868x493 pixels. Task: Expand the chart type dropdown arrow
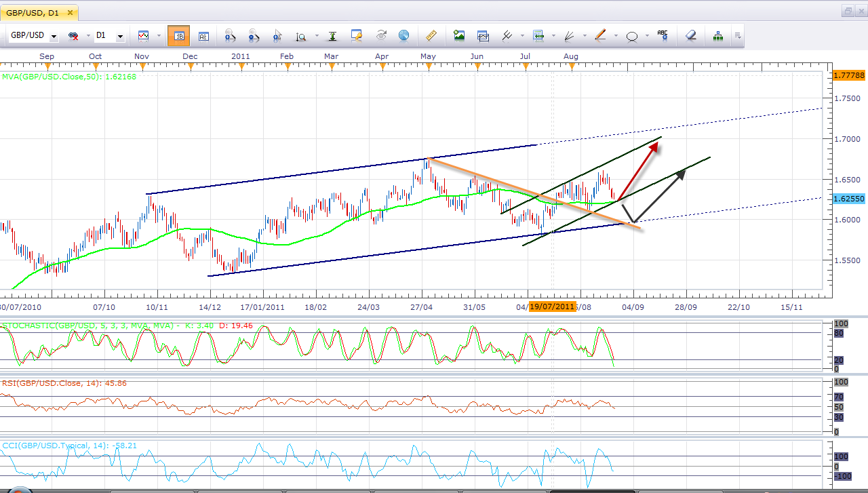(159, 36)
